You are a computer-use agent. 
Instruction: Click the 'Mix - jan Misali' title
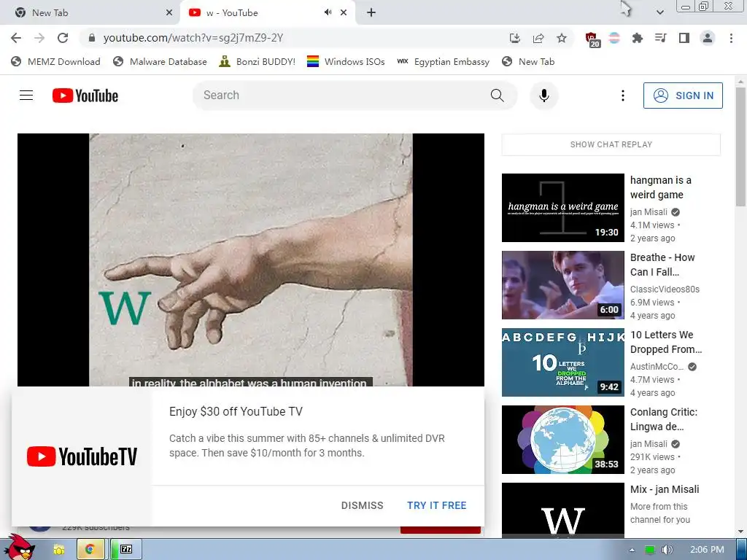click(x=665, y=489)
